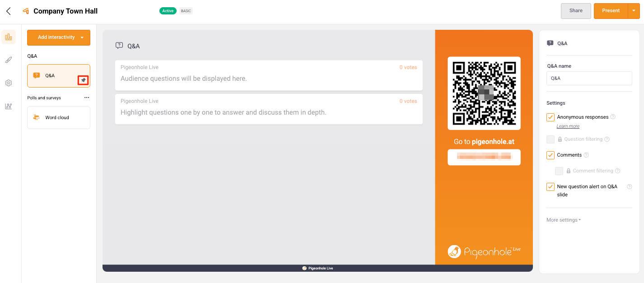Click the help icon beside Comments

[x=586, y=155]
